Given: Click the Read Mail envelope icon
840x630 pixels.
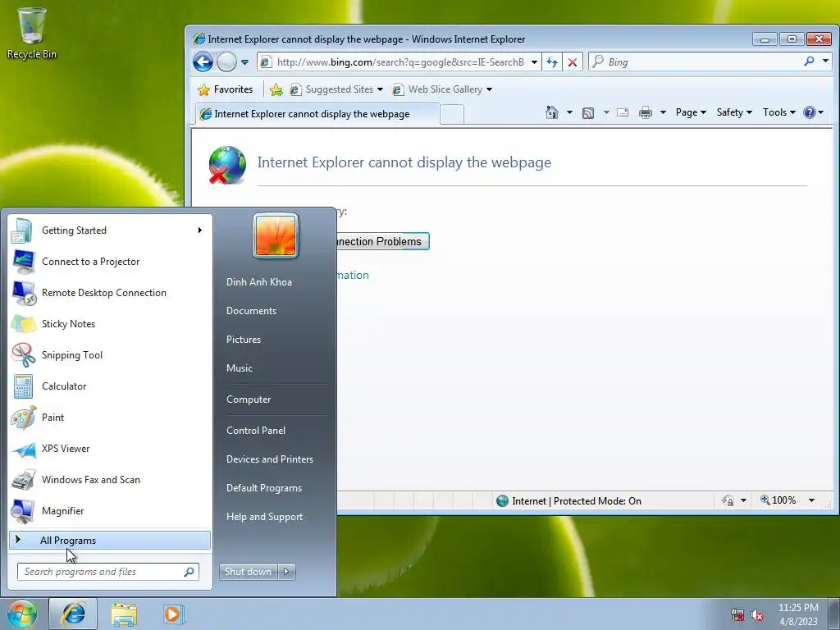Looking at the screenshot, I should (x=623, y=112).
